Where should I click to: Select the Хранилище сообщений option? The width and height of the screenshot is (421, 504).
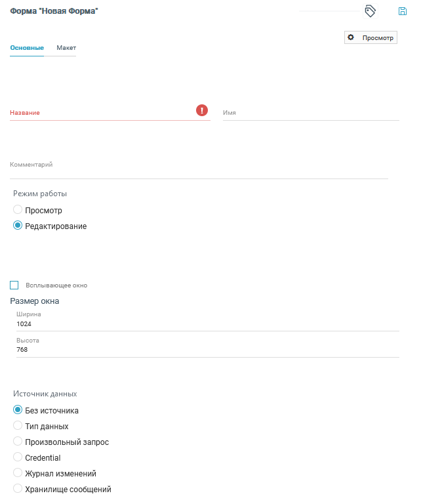18,489
